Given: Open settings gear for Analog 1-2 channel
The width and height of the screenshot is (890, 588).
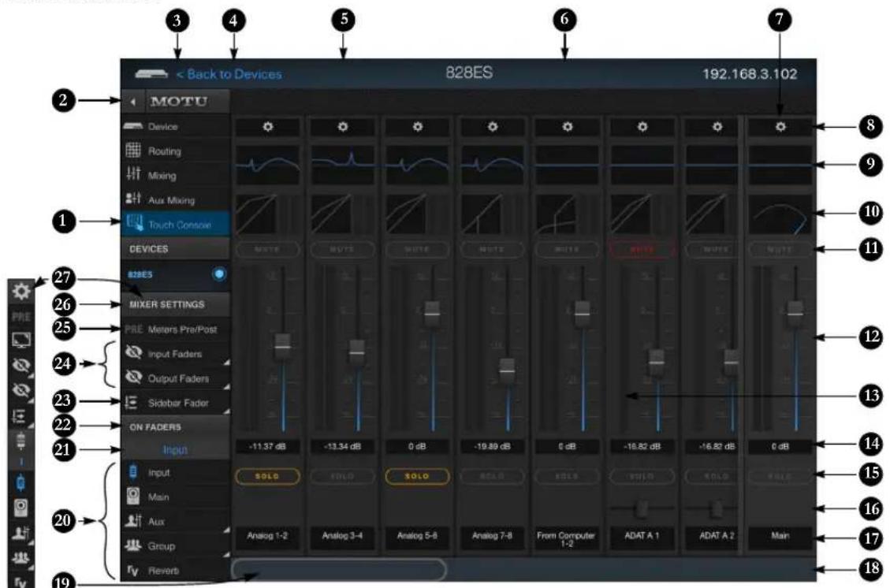Looking at the screenshot, I should pyautogui.click(x=267, y=127).
